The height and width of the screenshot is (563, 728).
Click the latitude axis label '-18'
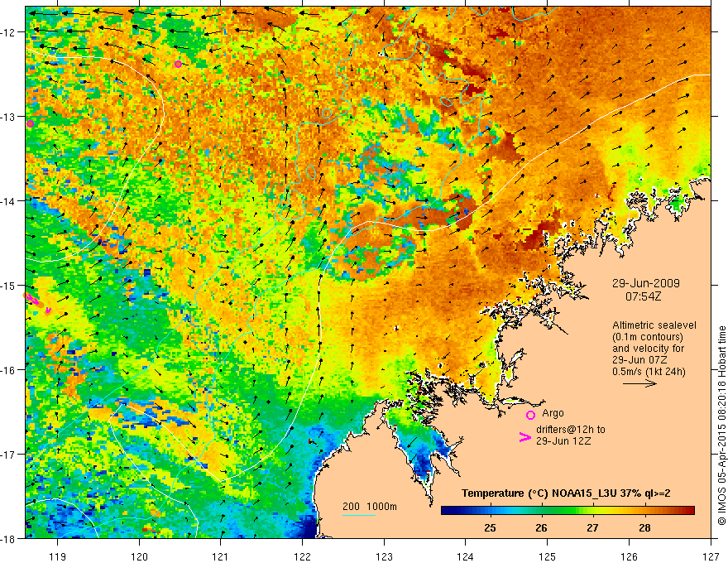click(x=8, y=538)
